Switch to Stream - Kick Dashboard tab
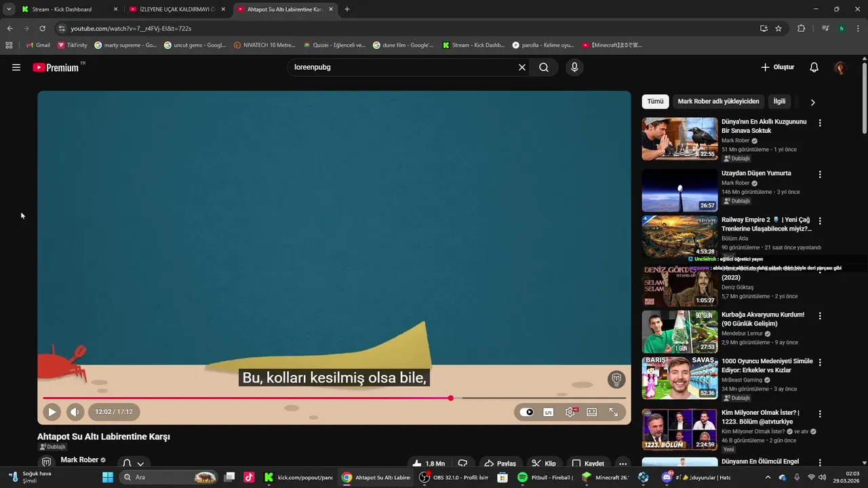 [70, 9]
